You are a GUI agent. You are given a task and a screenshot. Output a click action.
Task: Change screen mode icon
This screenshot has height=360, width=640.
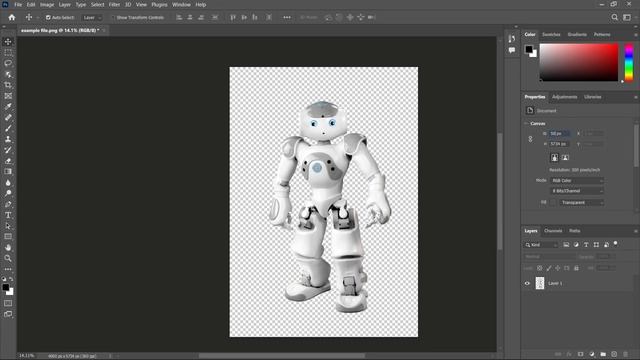coord(8,314)
